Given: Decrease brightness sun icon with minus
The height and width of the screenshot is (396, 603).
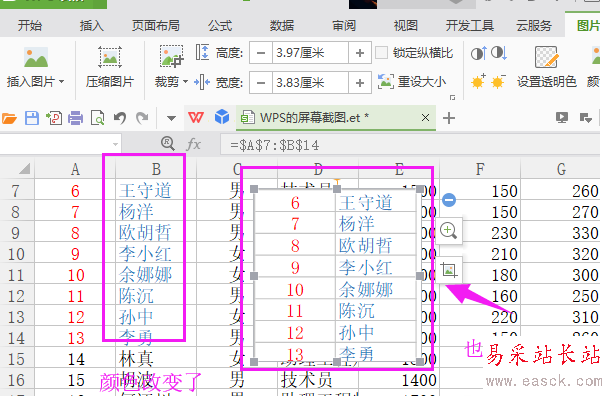Looking at the screenshot, I should click(x=498, y=81).
